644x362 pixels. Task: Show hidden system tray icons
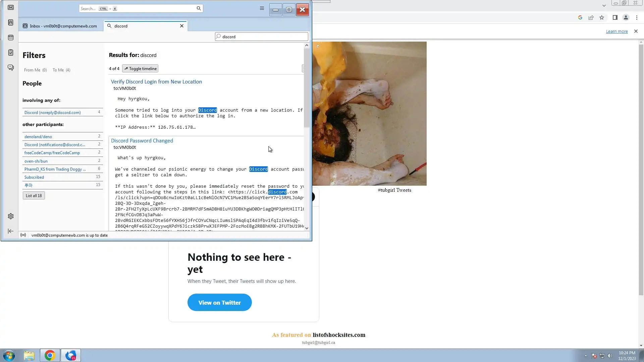click(x=586, y=356)
